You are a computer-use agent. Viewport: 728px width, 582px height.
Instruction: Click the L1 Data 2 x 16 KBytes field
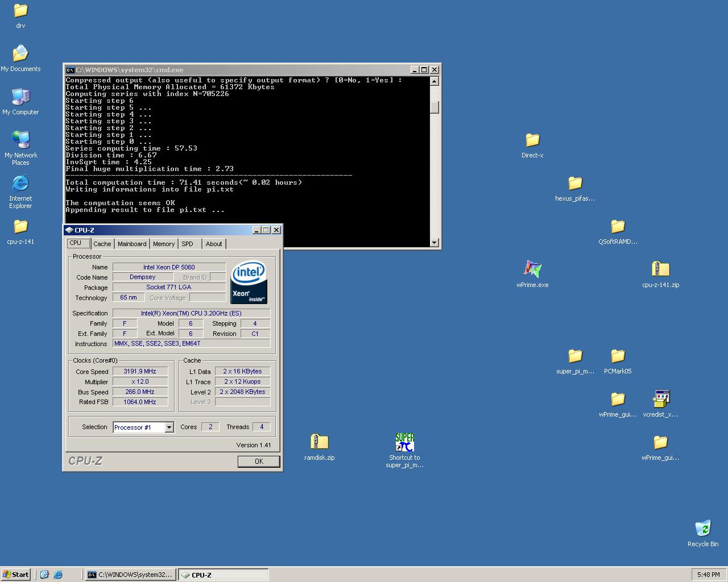[x=242, y=371]
